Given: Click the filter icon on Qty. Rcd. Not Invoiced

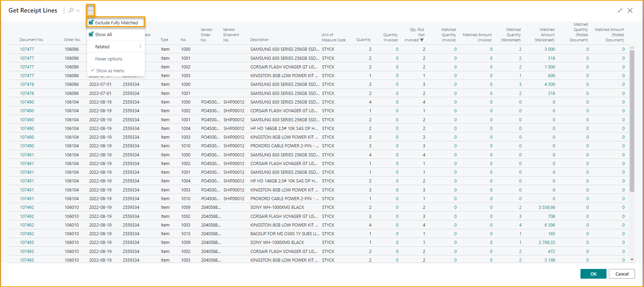Looking at the screenshot, I should 422,40.
